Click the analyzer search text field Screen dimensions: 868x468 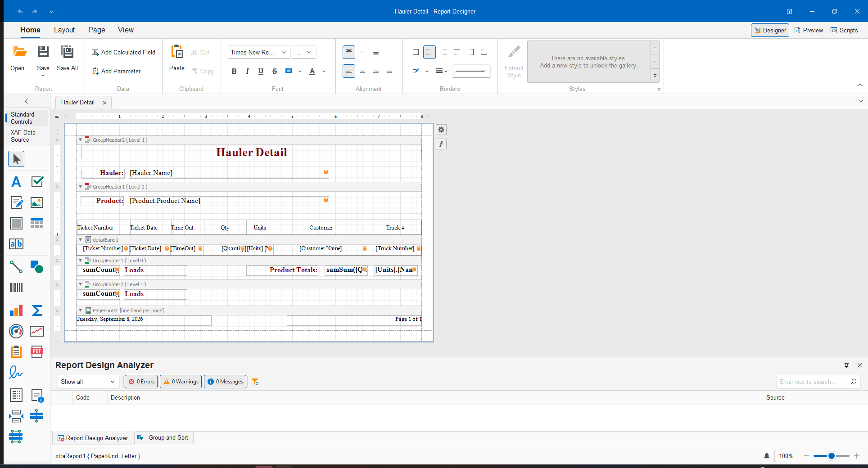click(x=813, y=382)
